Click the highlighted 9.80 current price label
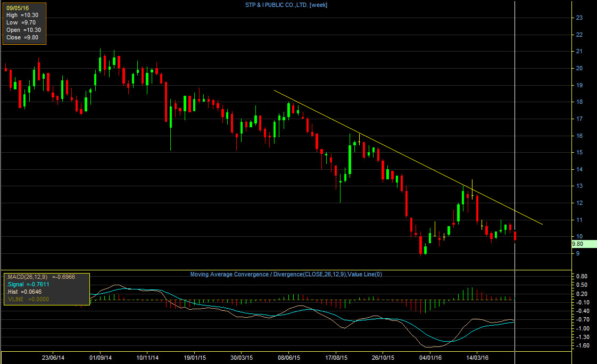This screenshot has height=364, width=597. (x=584, y=244)
